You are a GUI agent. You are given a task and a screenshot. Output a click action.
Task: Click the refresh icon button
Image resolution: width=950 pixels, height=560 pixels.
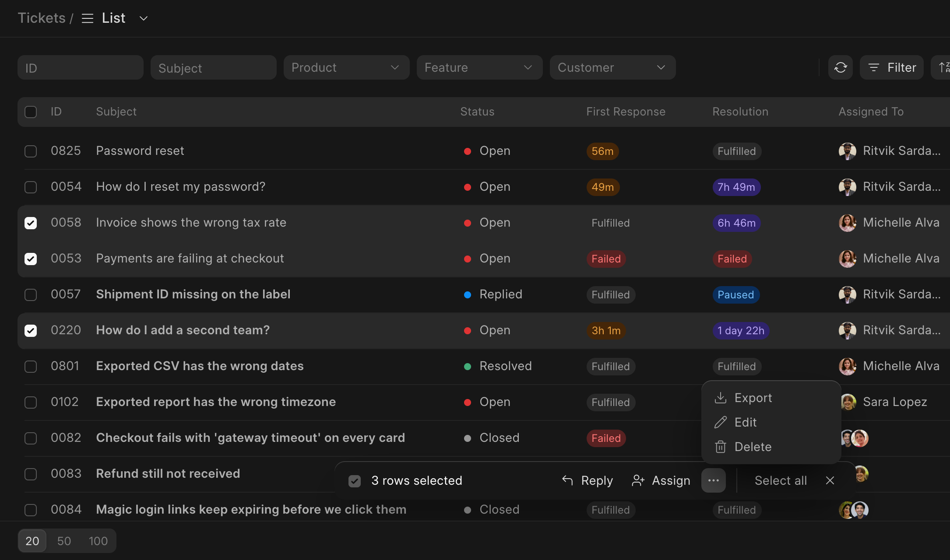click(840, 67)
